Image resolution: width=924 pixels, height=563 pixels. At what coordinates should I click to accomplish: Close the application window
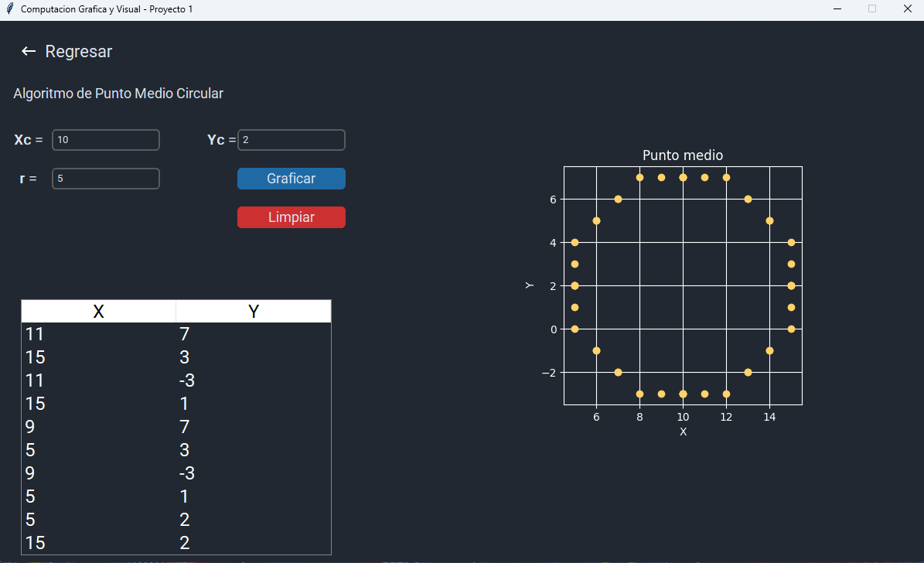pyautogui.click(x=908, y=9)
